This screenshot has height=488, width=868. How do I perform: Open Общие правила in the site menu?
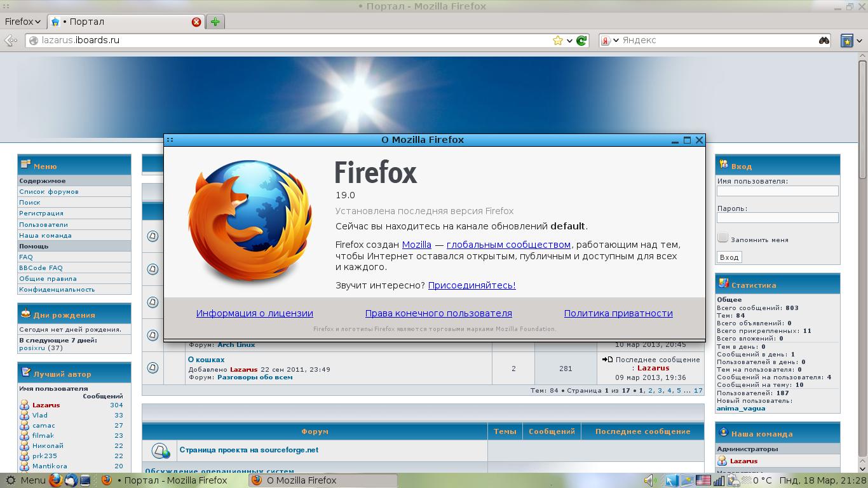point(48,279)
